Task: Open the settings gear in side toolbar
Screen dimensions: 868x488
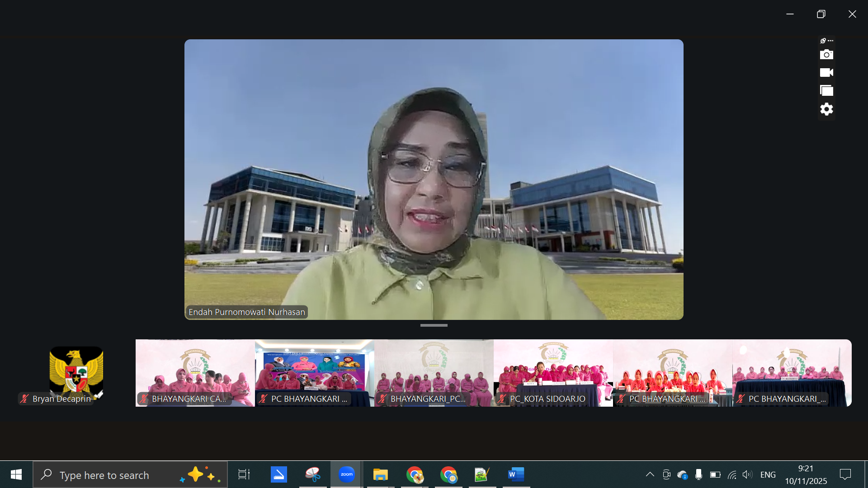Action: tap(826, 109)
